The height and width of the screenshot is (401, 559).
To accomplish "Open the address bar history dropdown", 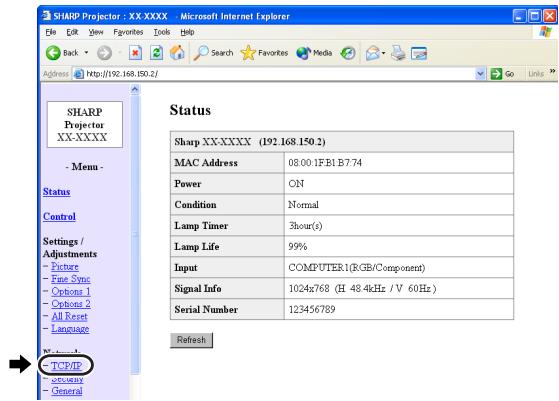I will coord(480,74).
